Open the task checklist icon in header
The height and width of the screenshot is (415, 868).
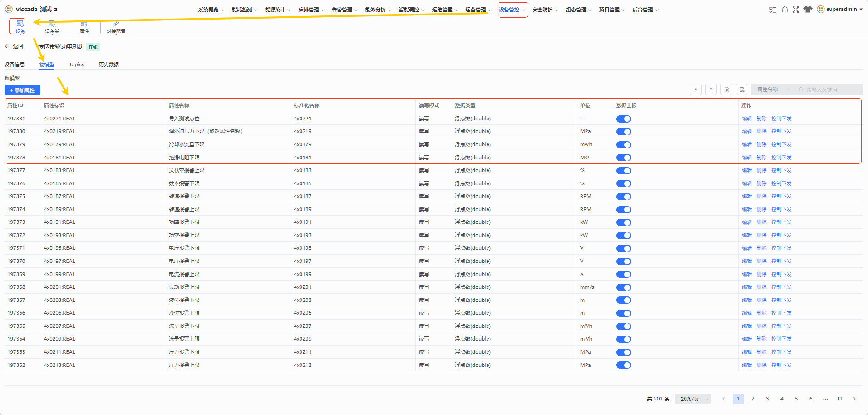click(x=773, y=10)
